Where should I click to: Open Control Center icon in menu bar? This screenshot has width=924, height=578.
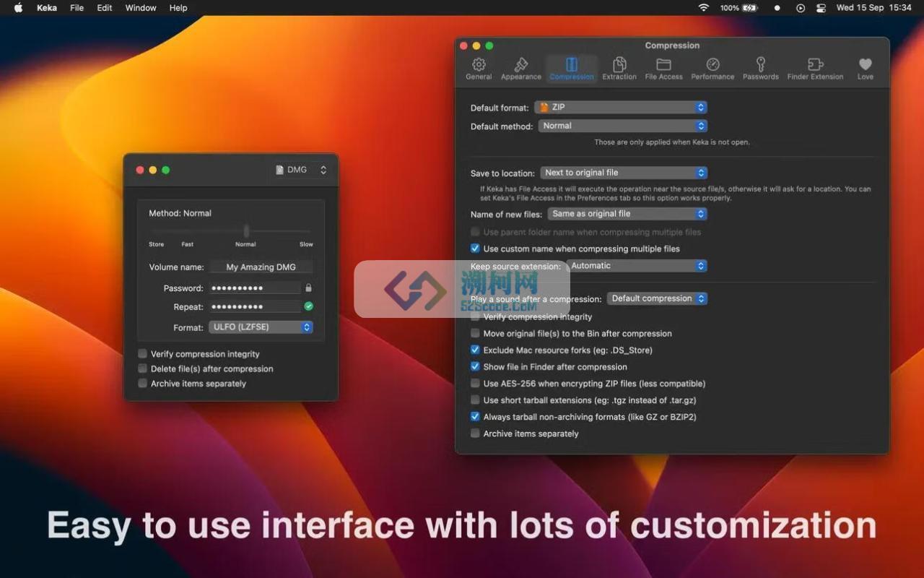[x=821, y=8]
